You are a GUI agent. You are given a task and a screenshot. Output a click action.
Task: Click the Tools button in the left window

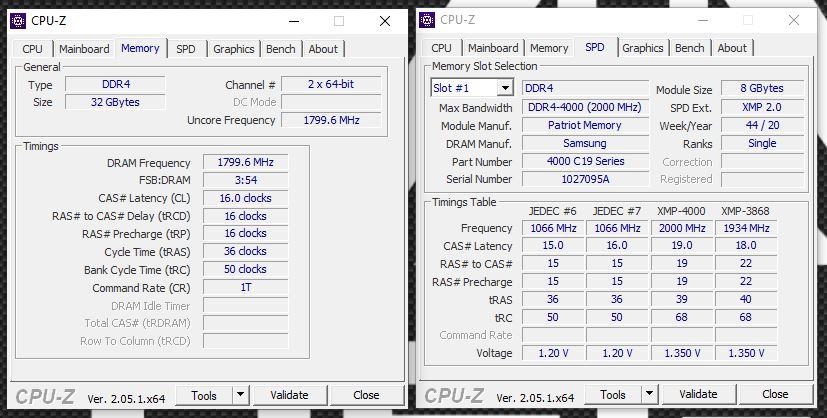pos(204,395)
